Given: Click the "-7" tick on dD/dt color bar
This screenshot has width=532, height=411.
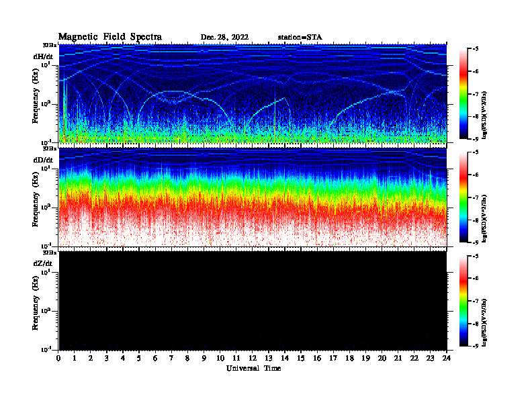Looking at the screenshot, I should [x=476, y=197].
